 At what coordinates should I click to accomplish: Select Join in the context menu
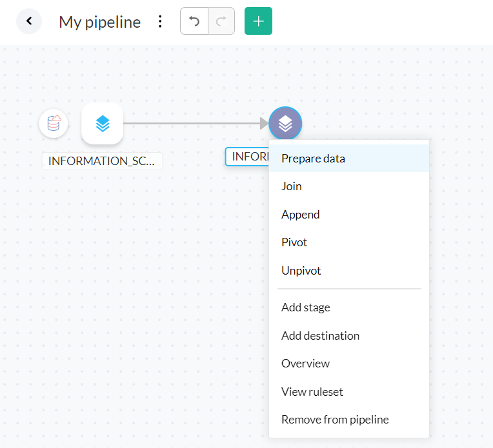point(292,186)
